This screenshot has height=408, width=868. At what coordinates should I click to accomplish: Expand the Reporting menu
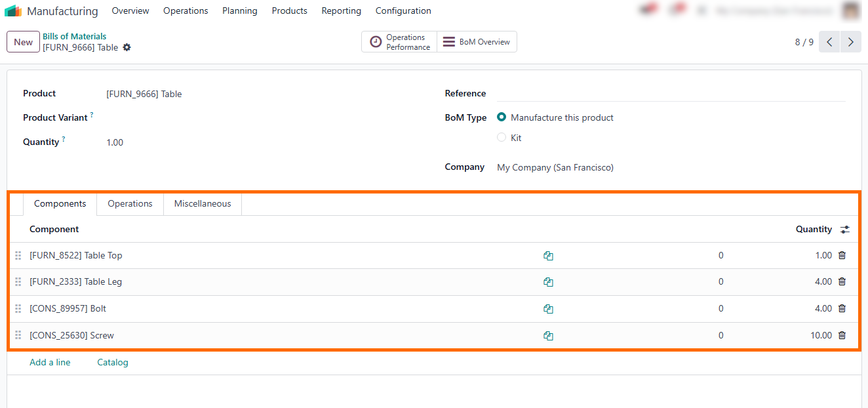(x=341, y=11)
